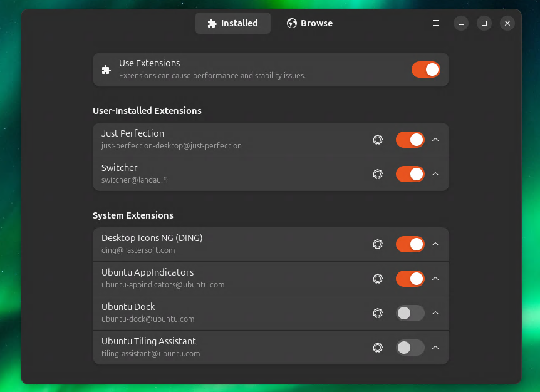
Task: Click 'switcher@landau.fi' identifier text
Action: point(134,180)
